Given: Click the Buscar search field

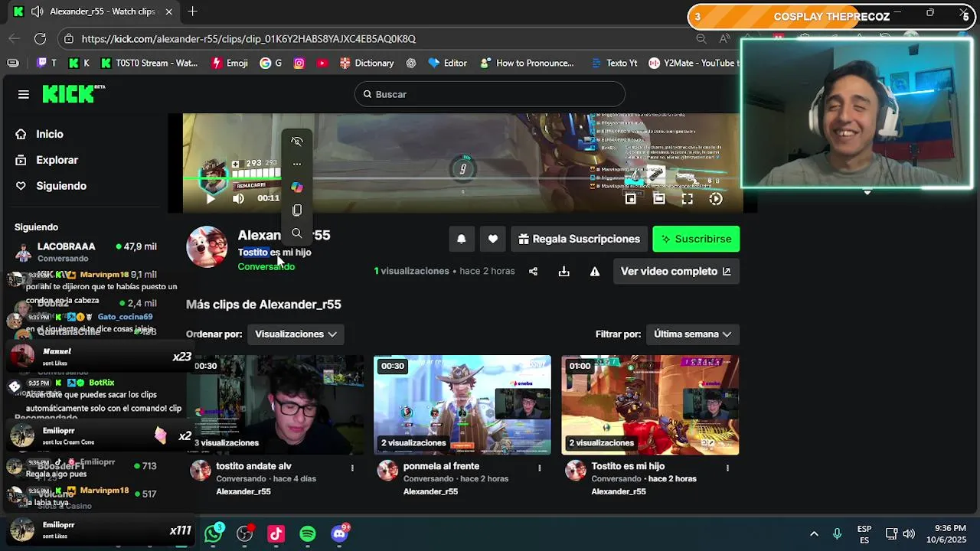Looking at the screenshot, I should (490, 94).
